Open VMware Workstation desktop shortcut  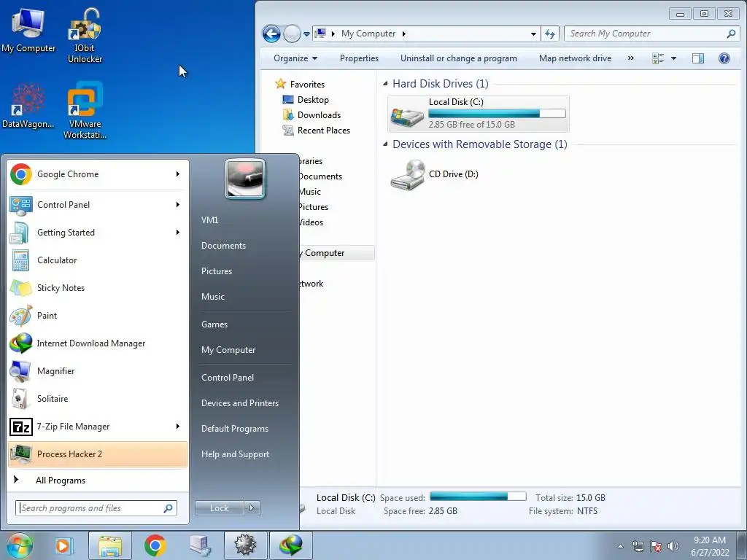pos(85,111)
